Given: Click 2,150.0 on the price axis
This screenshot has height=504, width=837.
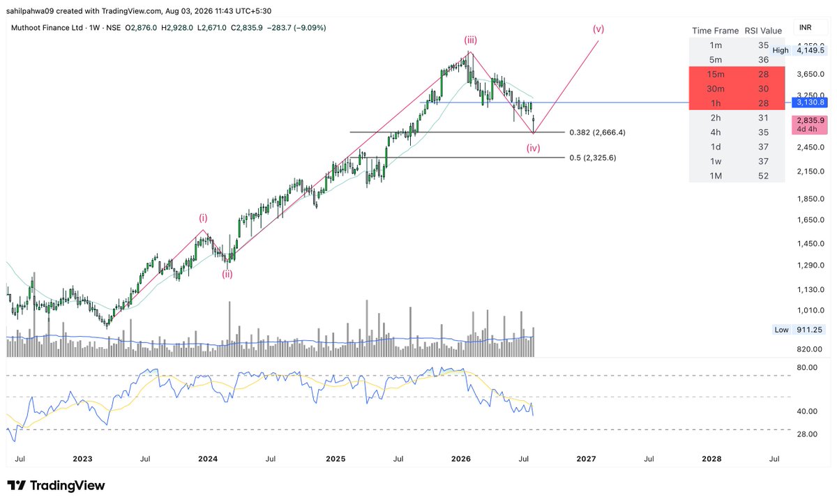Looking at the screenshot, I should [x=810, y=171].
